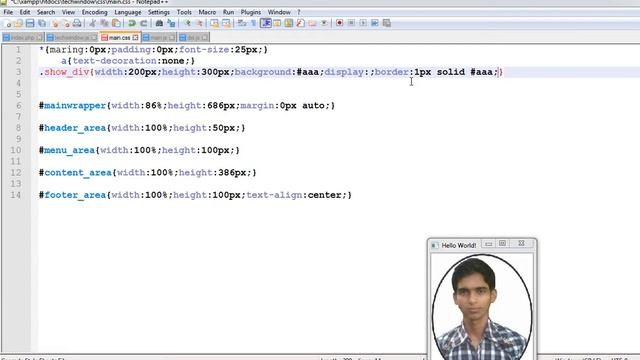Screen dimensions: 640x360
Task: Open the Run menu
Action: 229,12
